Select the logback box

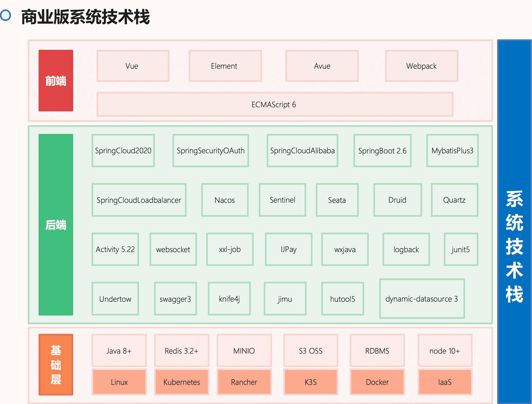click(406, 249)
